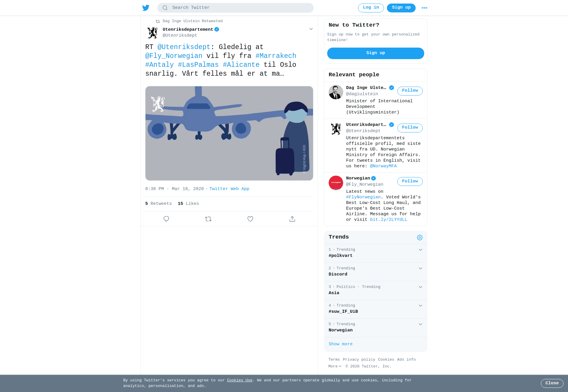This screenshot has height=392, width=568.
Task: Open the share tweet icon
Action: point(292,219)
